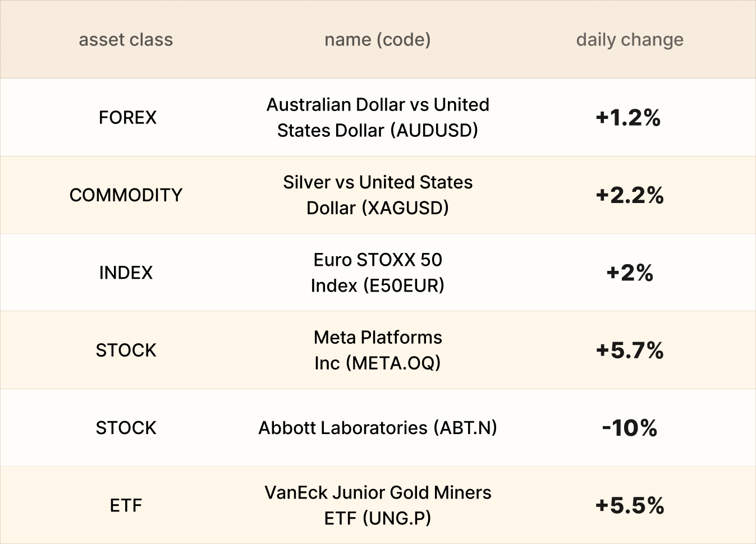Open Silver vs United States Dollar (XAGUSD)
756x544 pixels.
(x=377, y=195)
